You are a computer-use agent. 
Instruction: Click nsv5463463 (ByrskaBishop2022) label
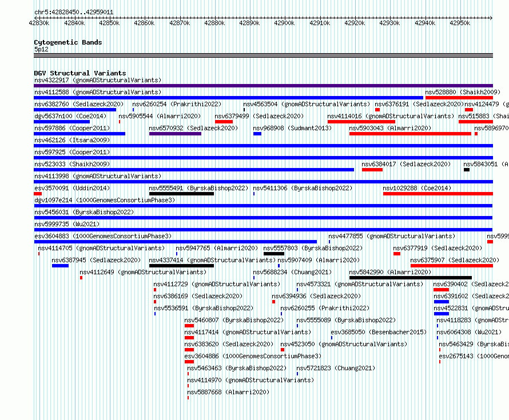pyautogui.click(x=237, y=368)
